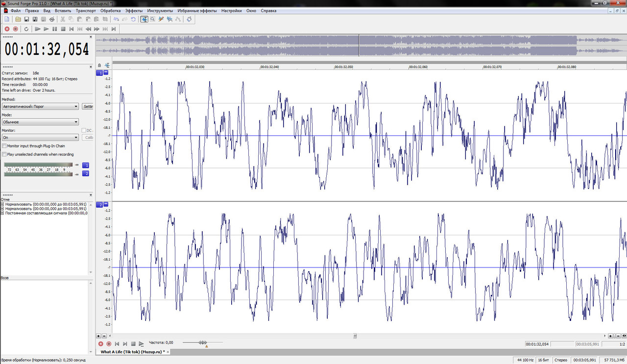
Task: Click the Calibrate button next to Monitor
Action: 88,138
